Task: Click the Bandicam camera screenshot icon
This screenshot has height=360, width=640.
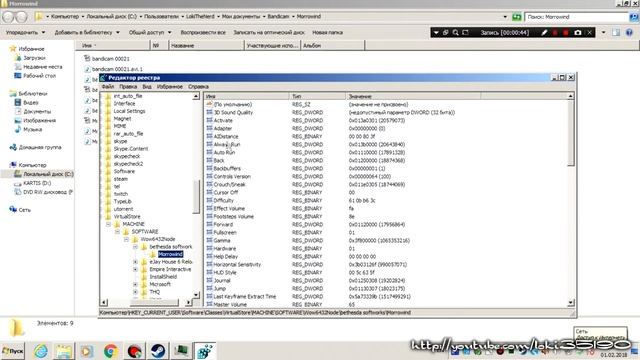Action: [578, 33]
